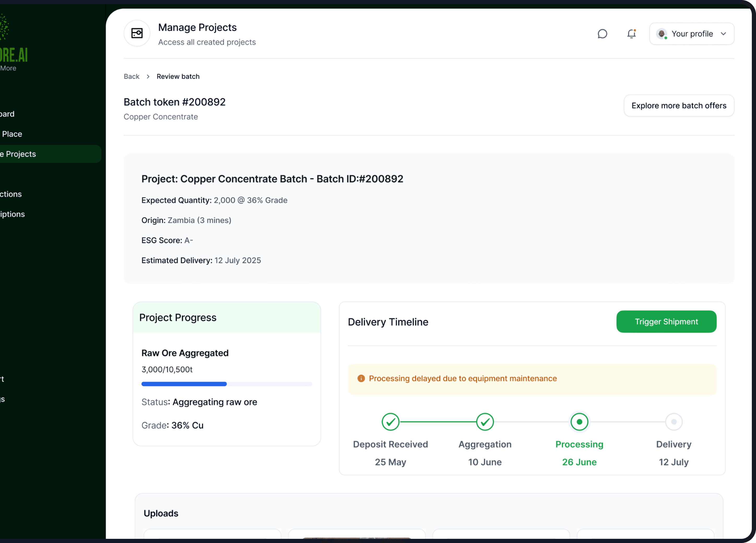Click the Deposit Received checkmark icon
The image size is (756, 543).
point(390,422)
